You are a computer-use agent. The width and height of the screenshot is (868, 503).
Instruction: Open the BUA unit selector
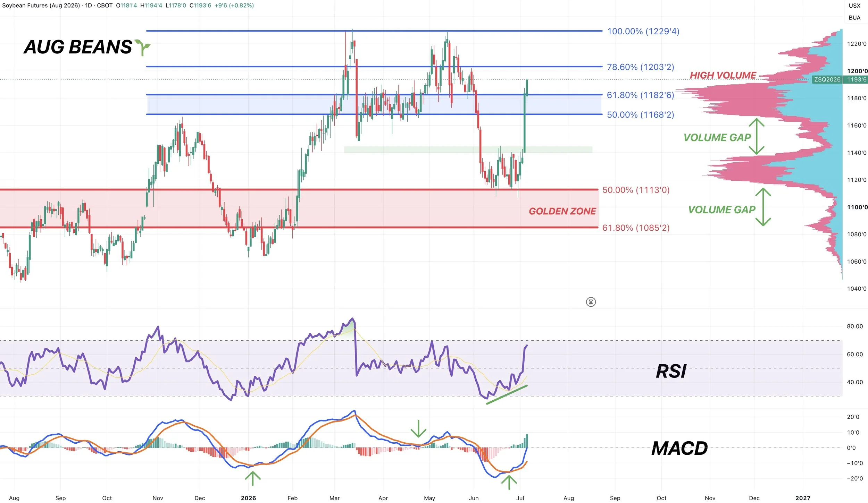(x=854, y=18)
